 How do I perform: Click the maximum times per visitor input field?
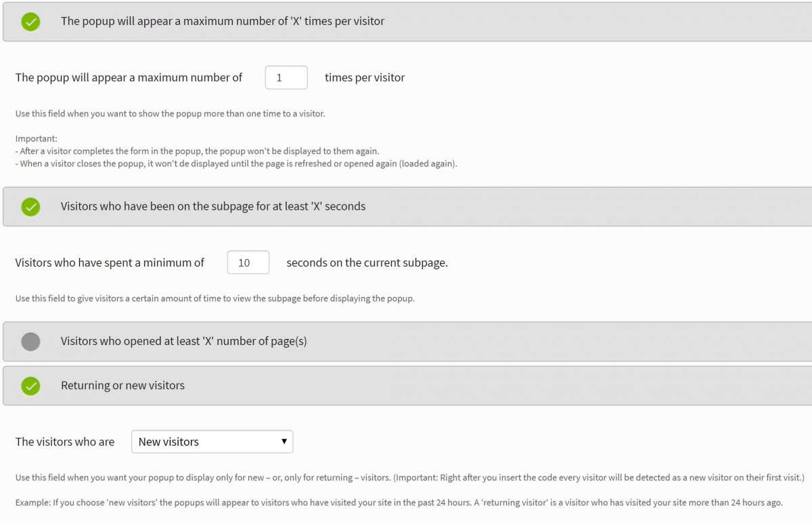click(x=286, y=78)
